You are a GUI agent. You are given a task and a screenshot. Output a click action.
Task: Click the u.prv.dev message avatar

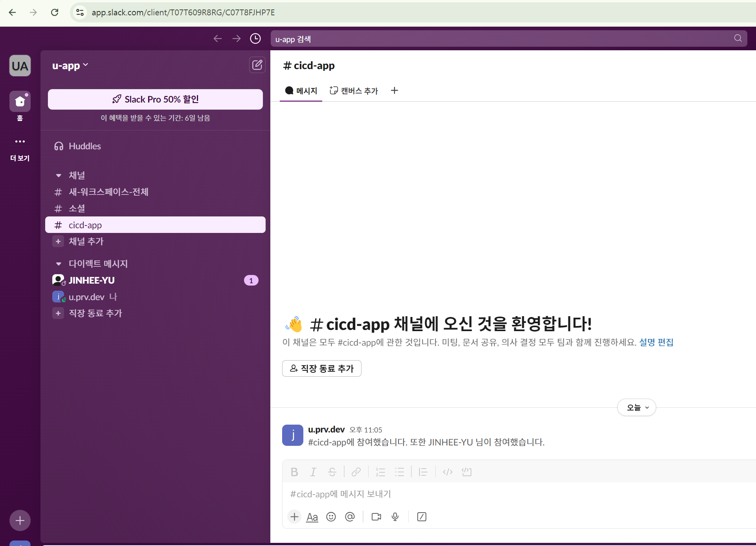pyautogui.click(x=293, y=435)
